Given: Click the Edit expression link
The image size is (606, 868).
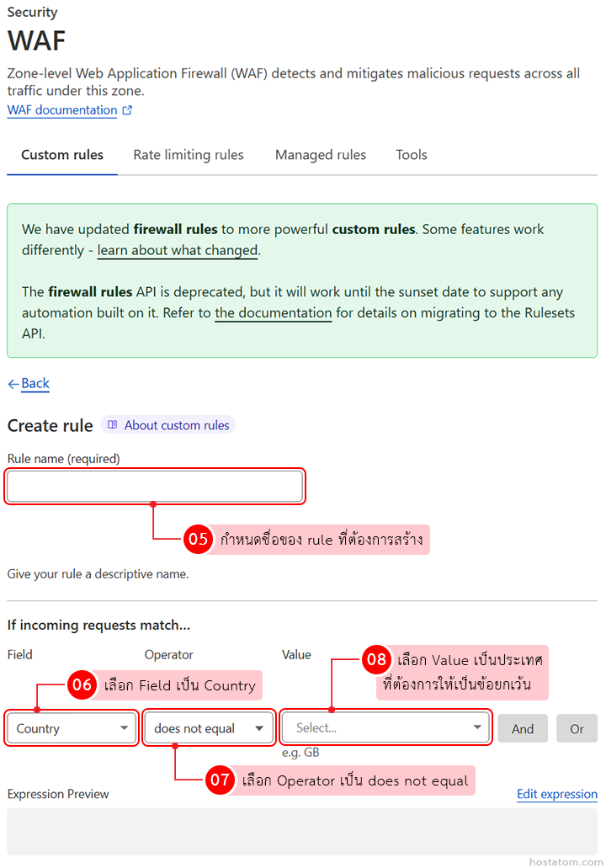Looking at the screenshot, I should (x=556, y=794).
